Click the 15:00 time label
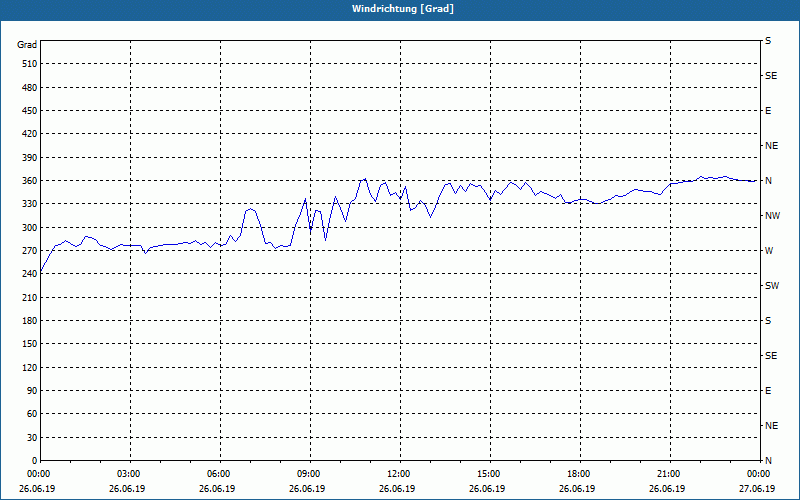Viewport: 800px width, 500px height. pyautogui.click(x=490, y=474)
